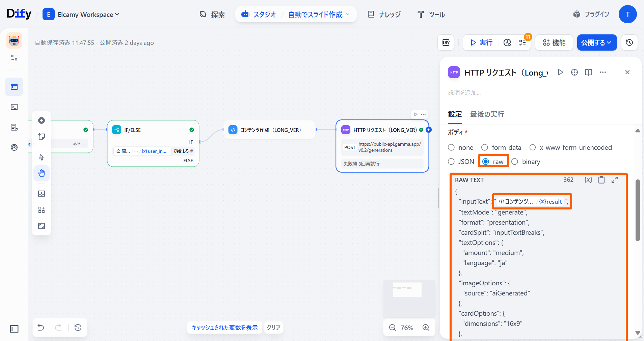Screen dimensions: 644x341
Task: Expand the RAW TEXT editor to fullscreen
Action: tap(615, 180)
